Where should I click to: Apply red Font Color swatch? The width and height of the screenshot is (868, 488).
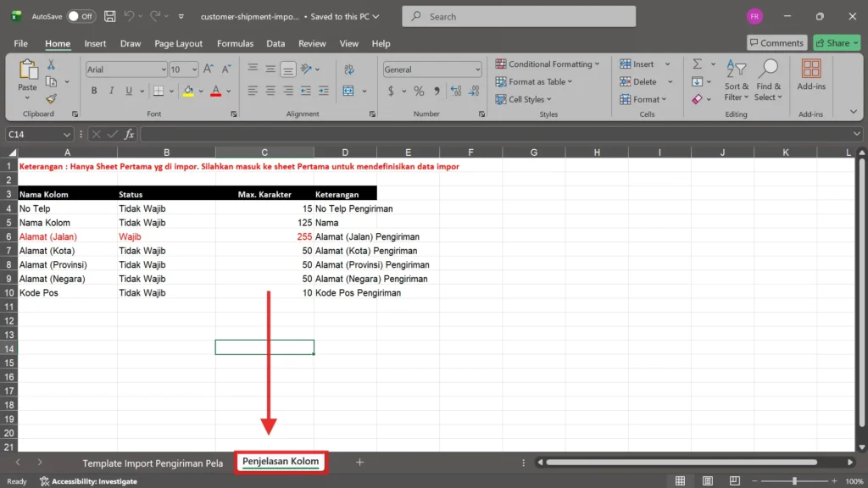tap(216, 91)
